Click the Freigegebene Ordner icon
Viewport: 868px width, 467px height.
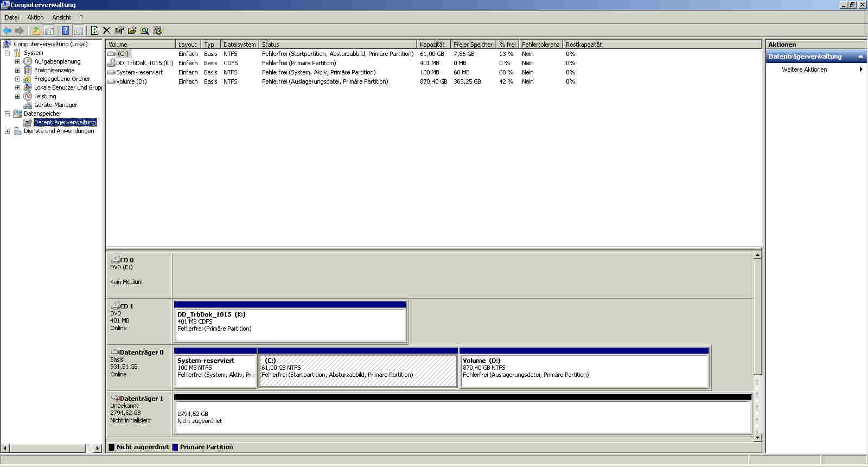click(28, 79)
